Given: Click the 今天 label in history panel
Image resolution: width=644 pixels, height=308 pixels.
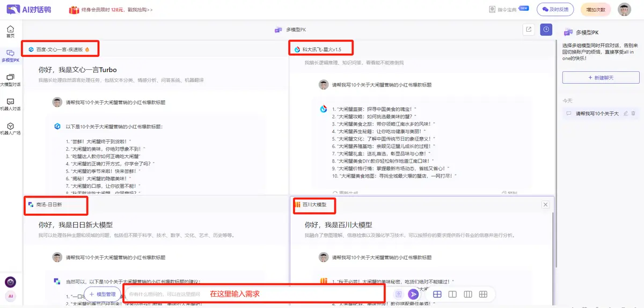Looking at the screenshot, I should [x=567, y=100].
